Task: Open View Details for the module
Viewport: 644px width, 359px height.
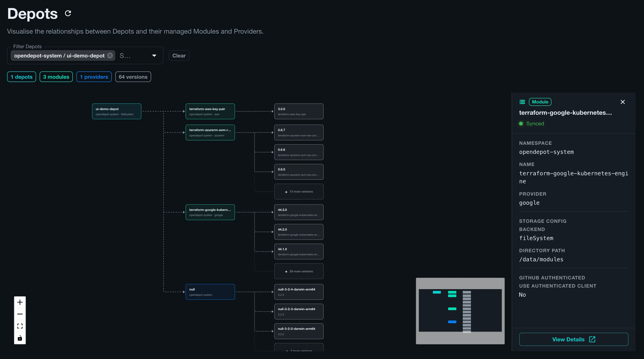Action: [574, 339]
